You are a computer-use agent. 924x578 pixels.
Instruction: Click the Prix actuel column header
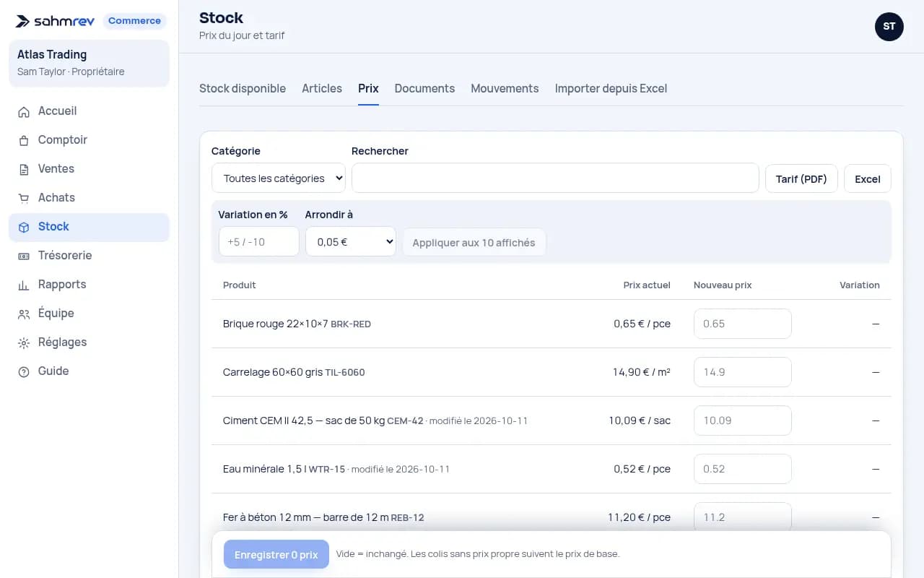point(647,285)
